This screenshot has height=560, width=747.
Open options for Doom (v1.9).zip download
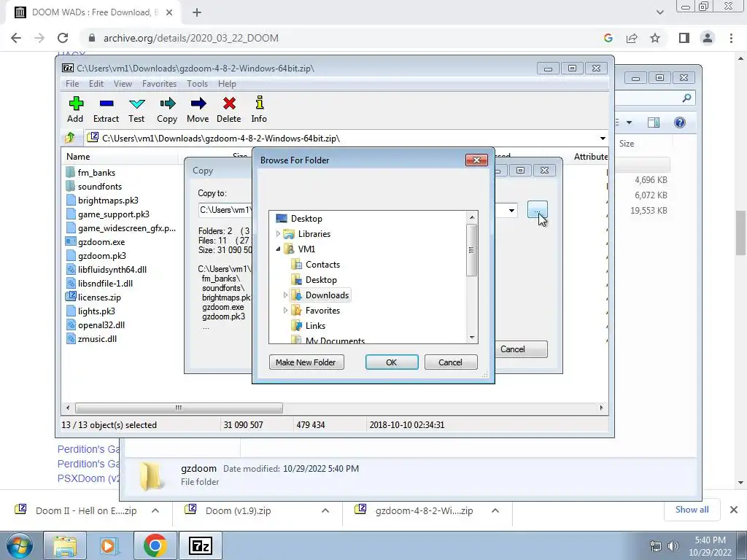[325, 510]
